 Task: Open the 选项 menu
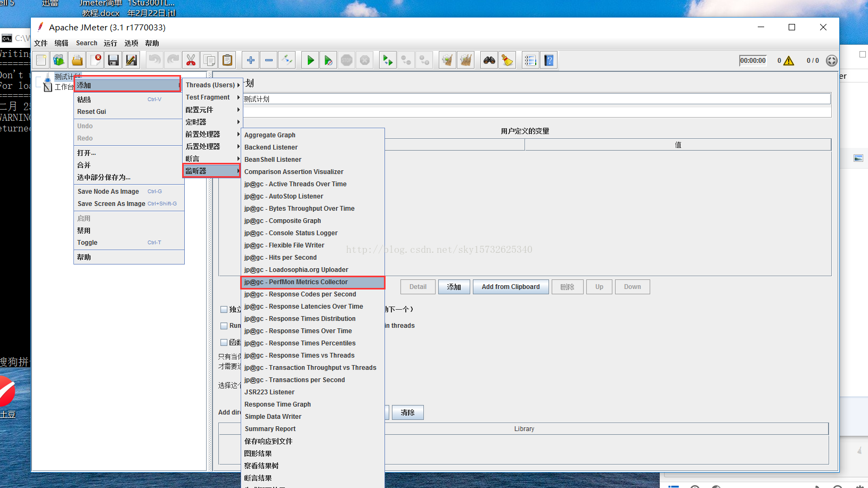click(x=131, y=43)
